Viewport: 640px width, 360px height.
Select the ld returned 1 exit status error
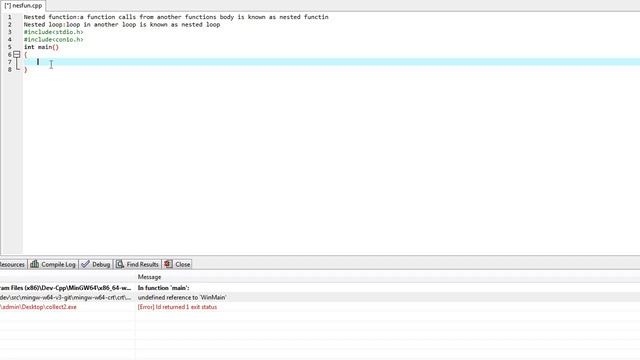pyautogui.click(x=177, y=307)
